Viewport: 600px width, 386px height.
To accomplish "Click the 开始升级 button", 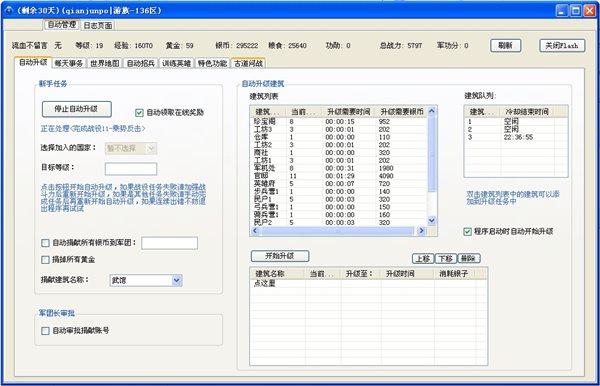I will (280, 256).
